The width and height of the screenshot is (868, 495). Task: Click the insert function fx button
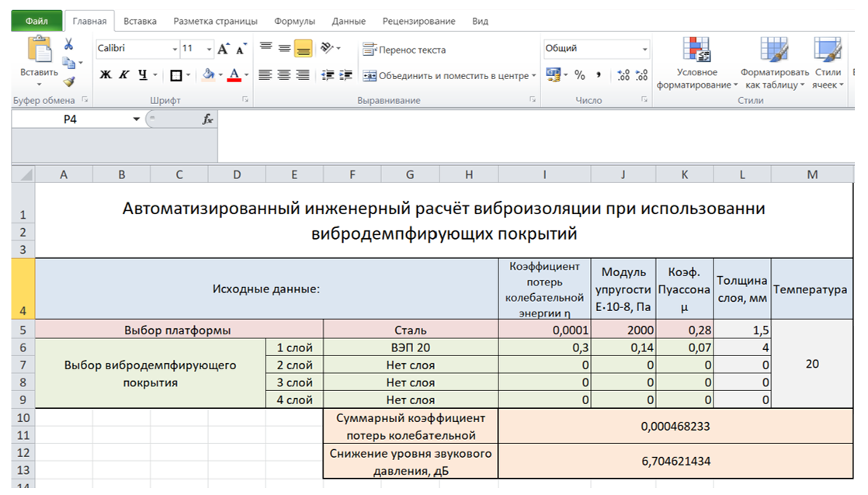pyautogui.click(x=207, y=119)
